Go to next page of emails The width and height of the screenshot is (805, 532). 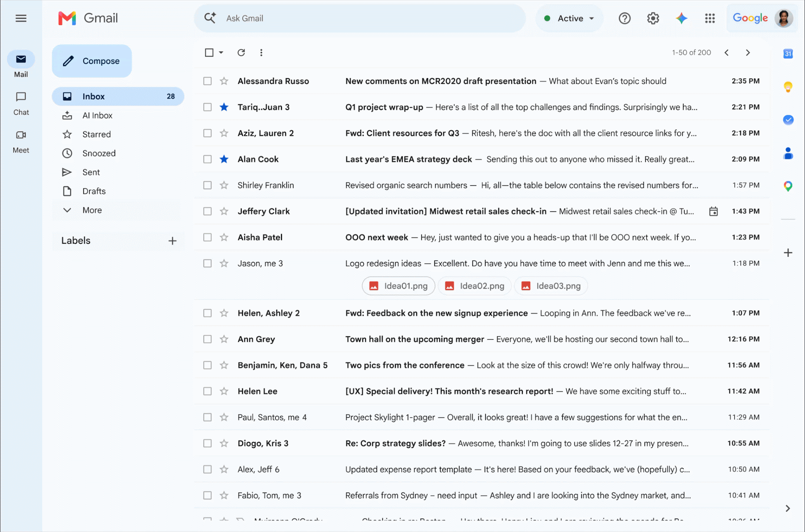(x=748, y=53)
